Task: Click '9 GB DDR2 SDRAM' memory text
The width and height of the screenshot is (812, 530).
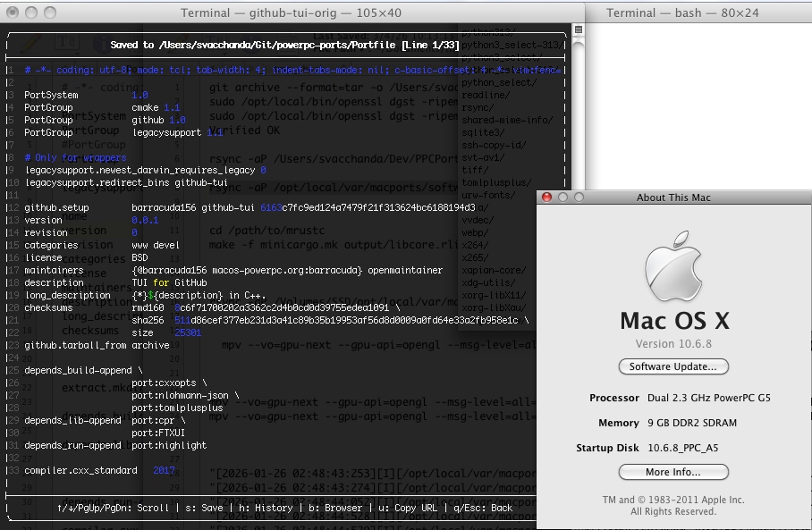Action: click(x=692, y=423)
